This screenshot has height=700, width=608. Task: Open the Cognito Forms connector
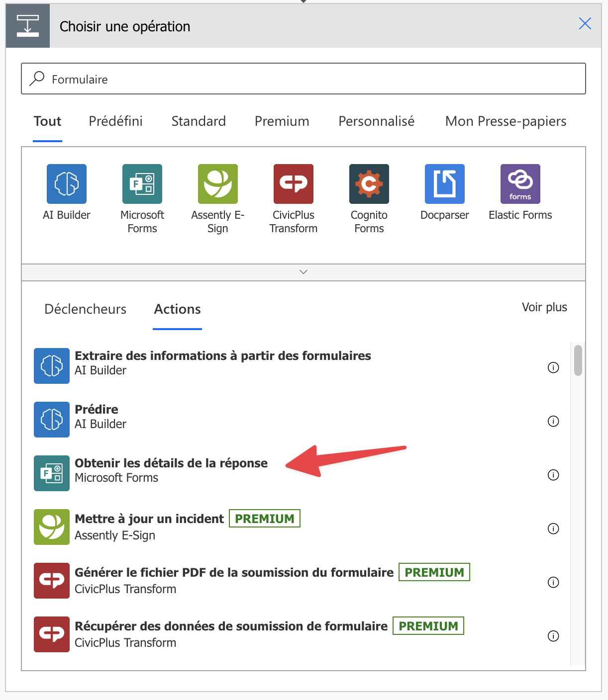pyautogui.click(x=369, y=184)
